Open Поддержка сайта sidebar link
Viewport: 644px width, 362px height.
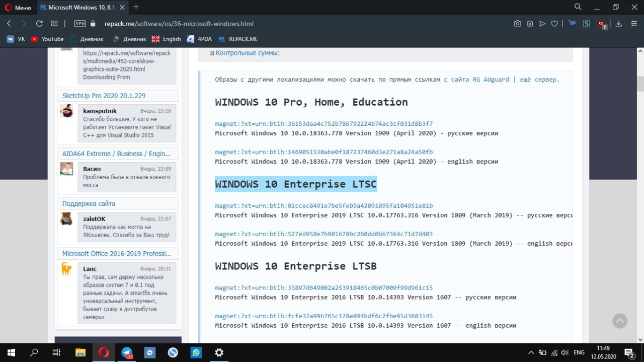point(89,203)
